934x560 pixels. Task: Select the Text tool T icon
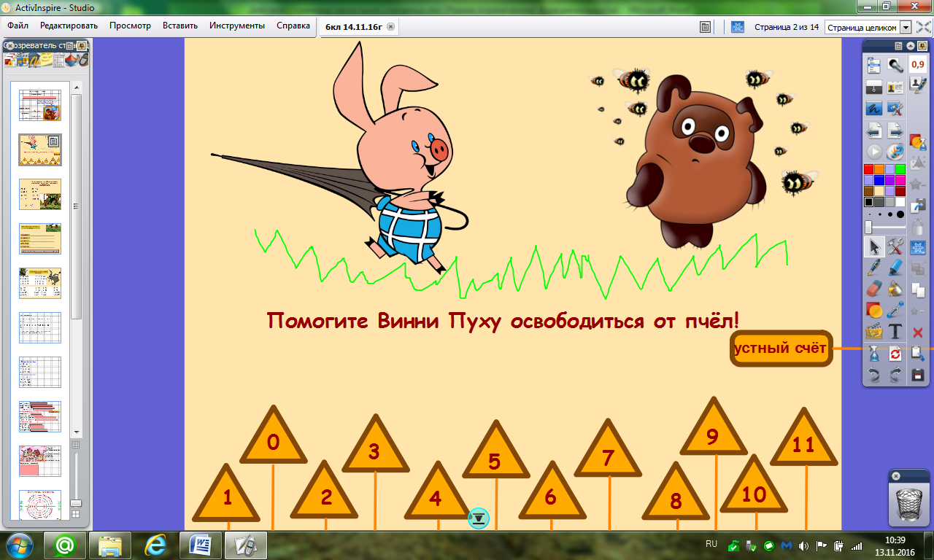point(895,332)
